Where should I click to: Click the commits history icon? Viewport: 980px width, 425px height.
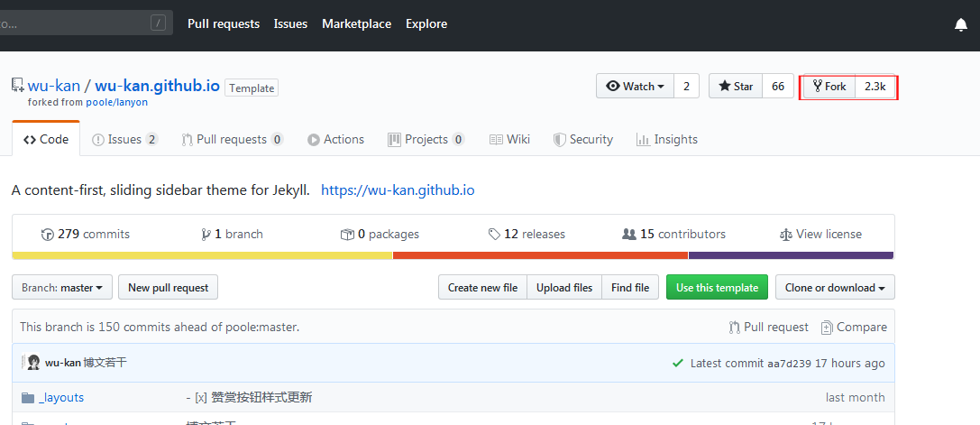pyautogui.click(x=48, y=234)
